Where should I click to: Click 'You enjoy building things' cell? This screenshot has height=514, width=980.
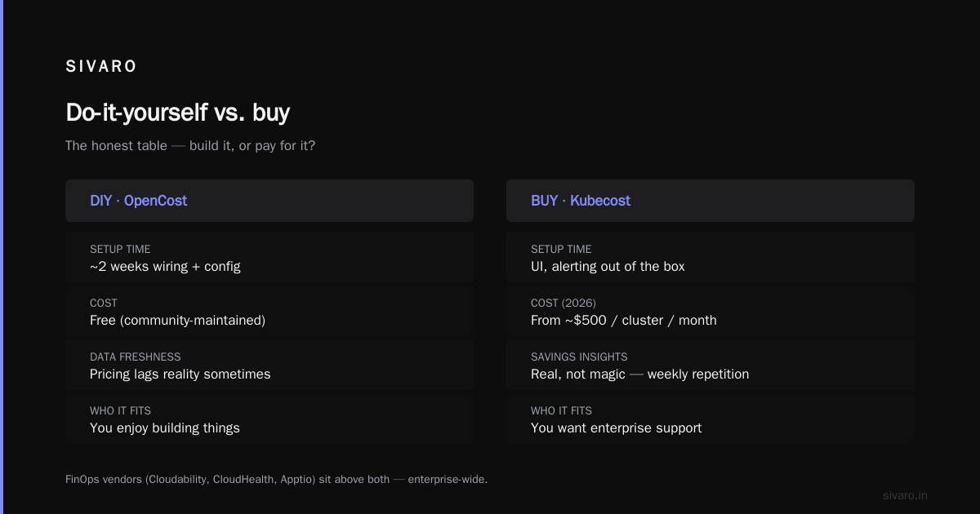coord(269,419)
